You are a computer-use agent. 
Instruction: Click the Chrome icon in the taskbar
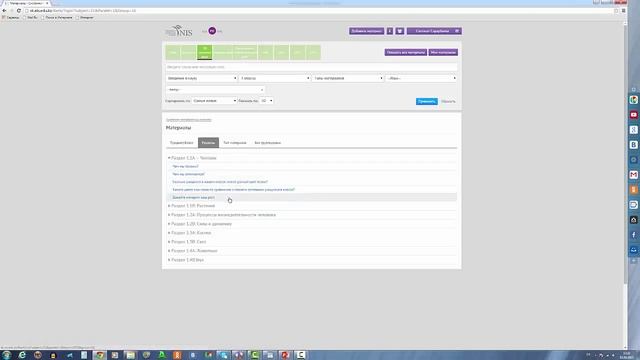[x=99, y=355]
